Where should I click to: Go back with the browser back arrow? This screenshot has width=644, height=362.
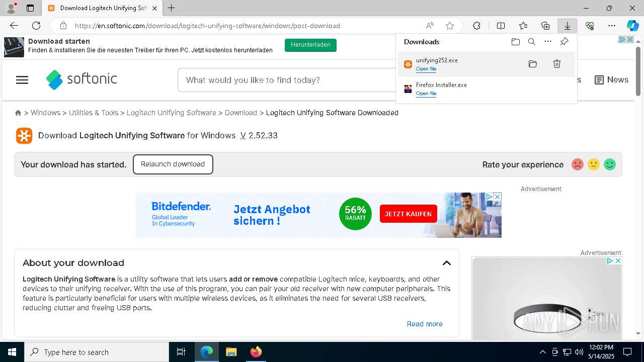(x=14, y=26)
